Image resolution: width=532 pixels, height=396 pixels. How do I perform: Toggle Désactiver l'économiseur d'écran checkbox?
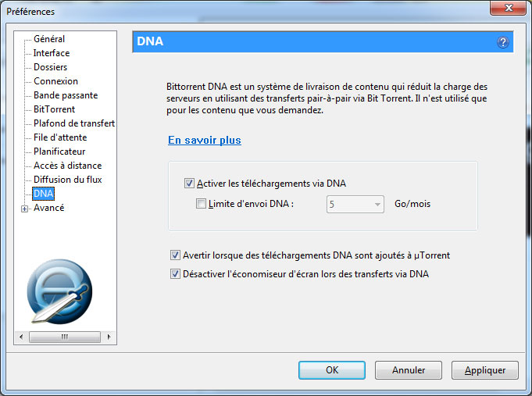(x=175, y=274)
